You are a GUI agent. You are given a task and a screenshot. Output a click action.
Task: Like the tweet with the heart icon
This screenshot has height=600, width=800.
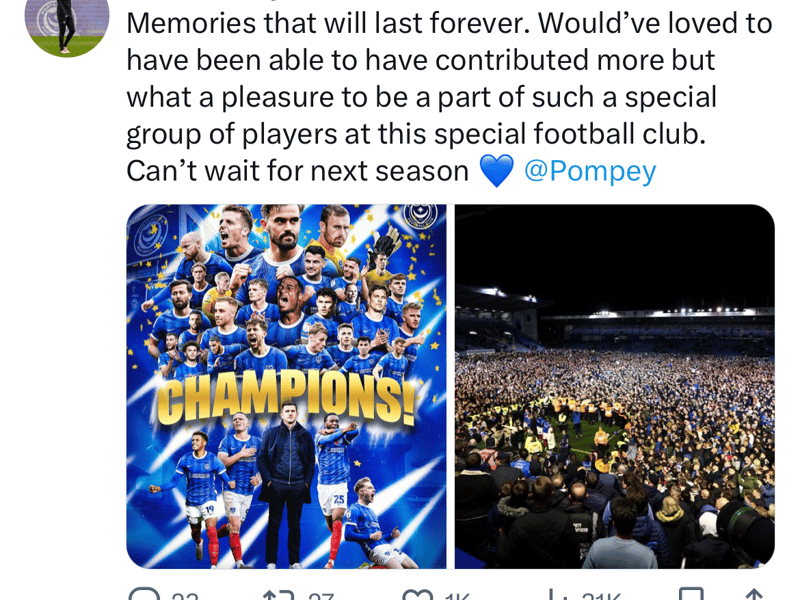pyautogui.click(x=417, y=595)
